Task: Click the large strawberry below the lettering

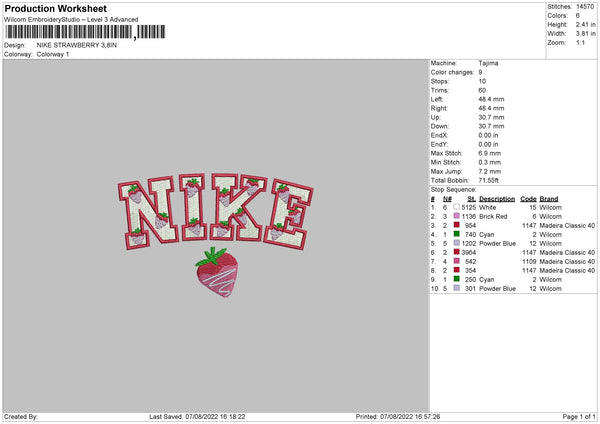Action: click(217, 272)
